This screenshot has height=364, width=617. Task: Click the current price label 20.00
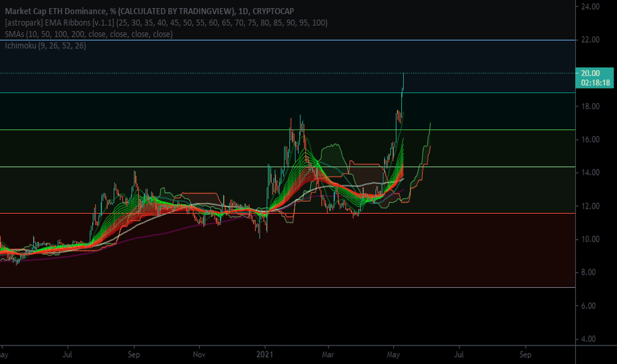pos(591,73)
